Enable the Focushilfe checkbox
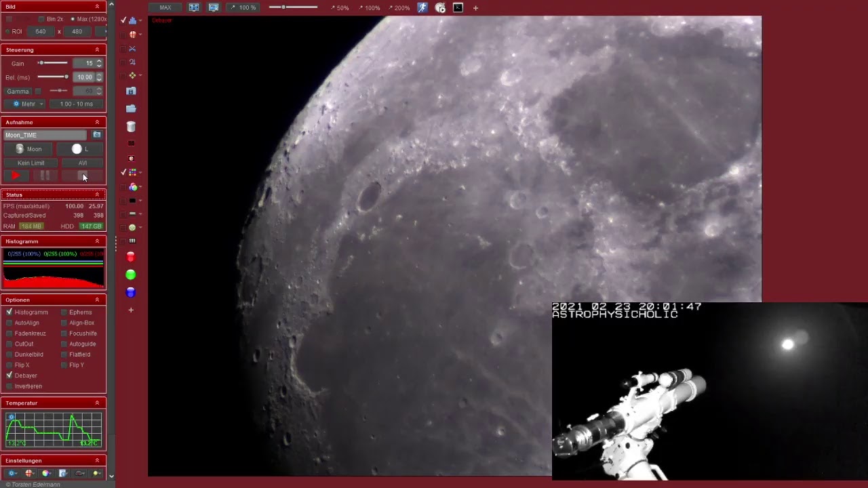 pyautogui.click(x=64, y=333)
